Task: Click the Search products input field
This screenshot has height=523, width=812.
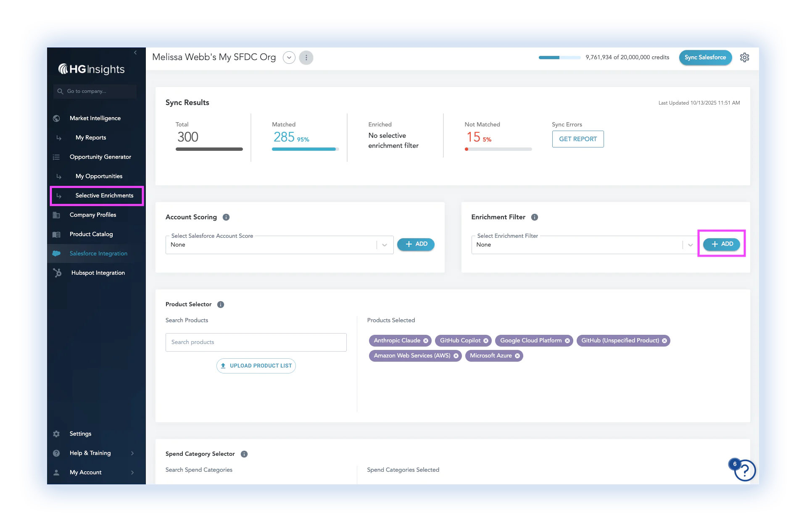Action: point(256,342)
